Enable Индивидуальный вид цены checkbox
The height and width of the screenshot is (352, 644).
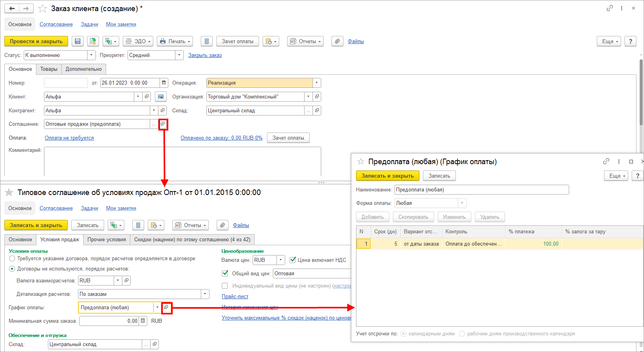225,286
